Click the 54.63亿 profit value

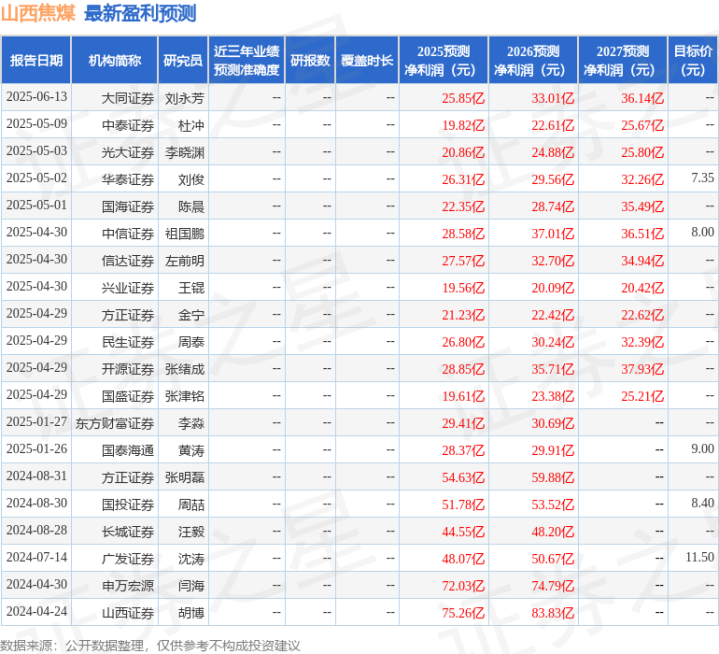463,477
